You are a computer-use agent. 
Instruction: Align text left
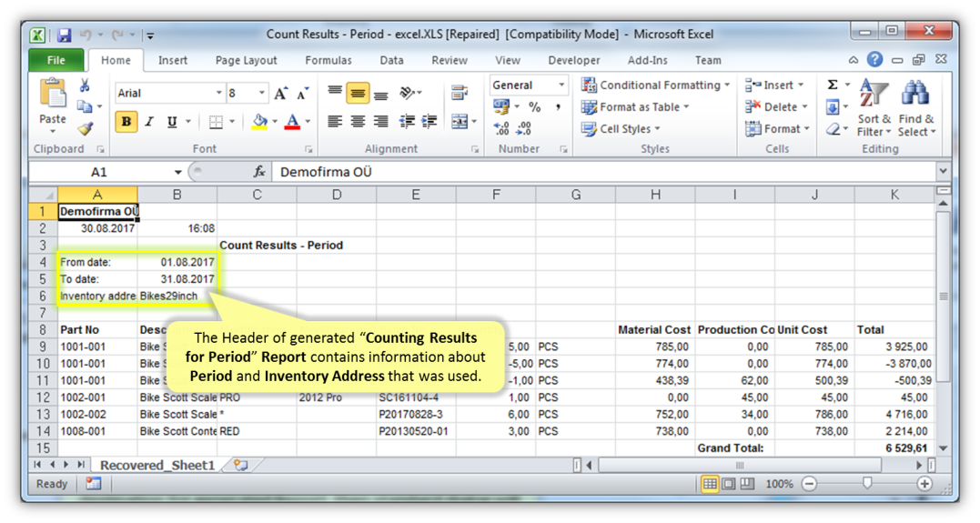[x=335, y=121]
